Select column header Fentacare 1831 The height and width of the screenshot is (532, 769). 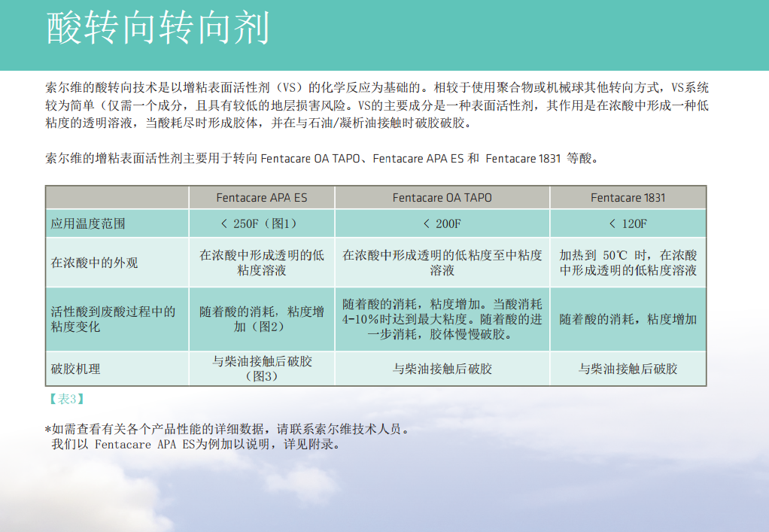tap(628, 198)
